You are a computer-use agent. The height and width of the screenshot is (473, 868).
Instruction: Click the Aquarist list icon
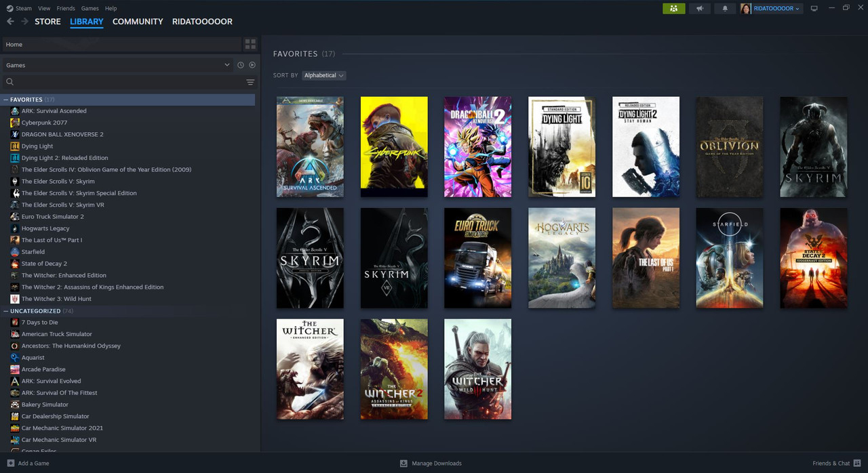tap(15, 358)
